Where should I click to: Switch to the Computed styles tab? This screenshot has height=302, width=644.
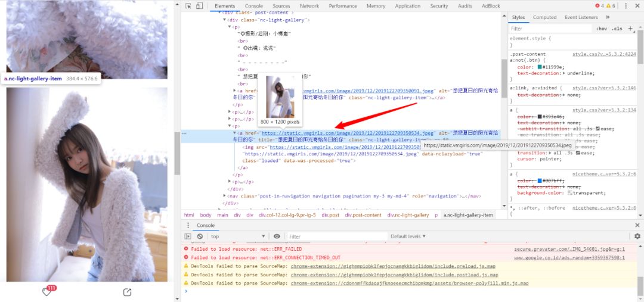(544, 17)
